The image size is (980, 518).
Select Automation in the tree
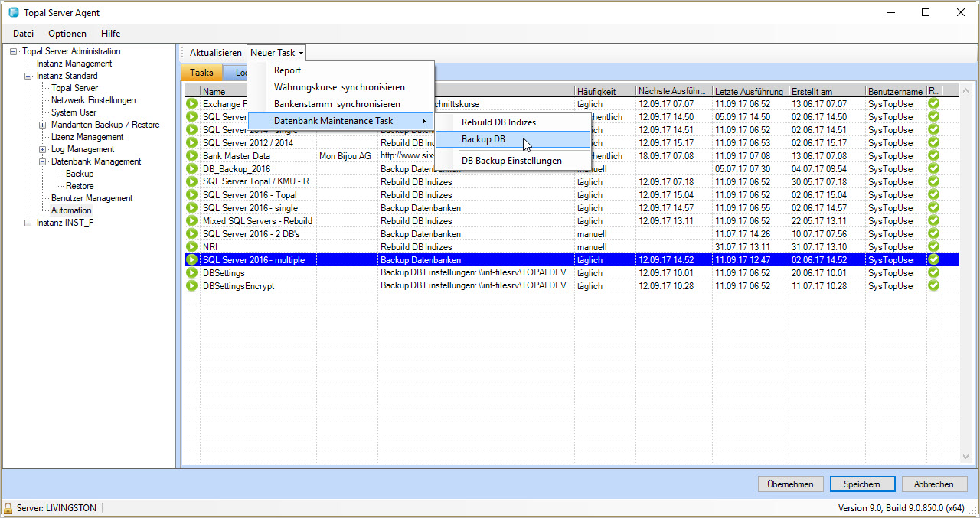click(71, 210)
